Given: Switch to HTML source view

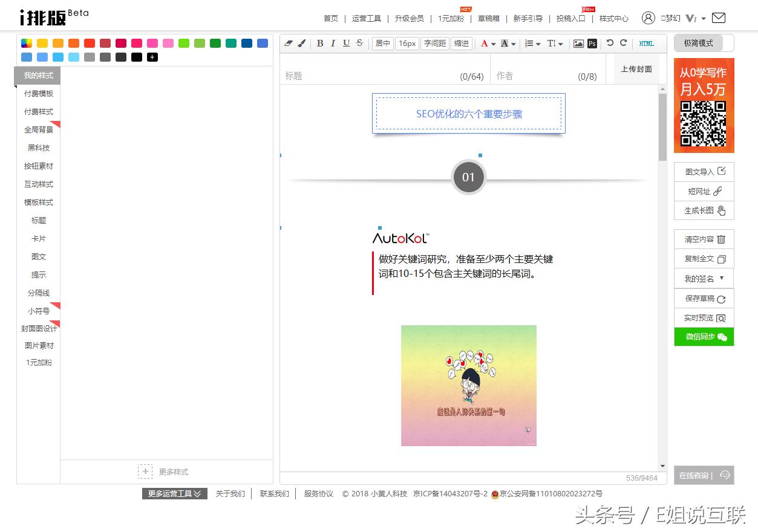Looking at the screenshot, I should pyautogui.click(x=647, y=43).
